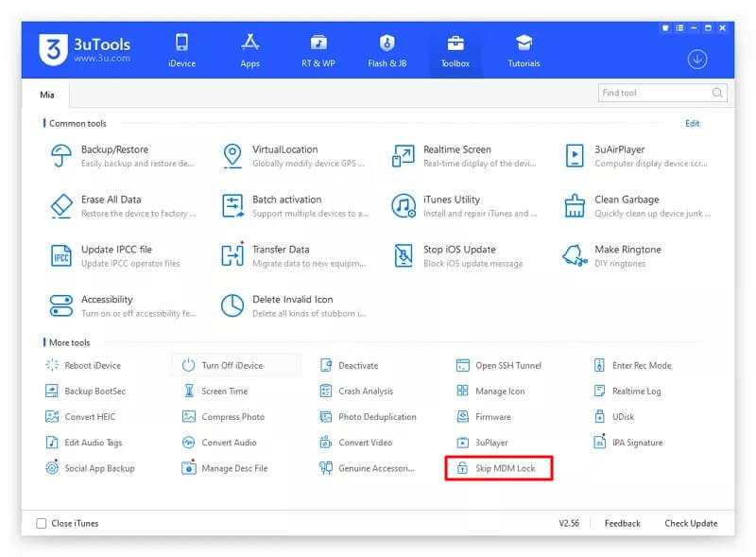The height and width of the screenshot is (557, 756).
Task: Open IPA Signature tool
Action: click(x=627, y=443)
